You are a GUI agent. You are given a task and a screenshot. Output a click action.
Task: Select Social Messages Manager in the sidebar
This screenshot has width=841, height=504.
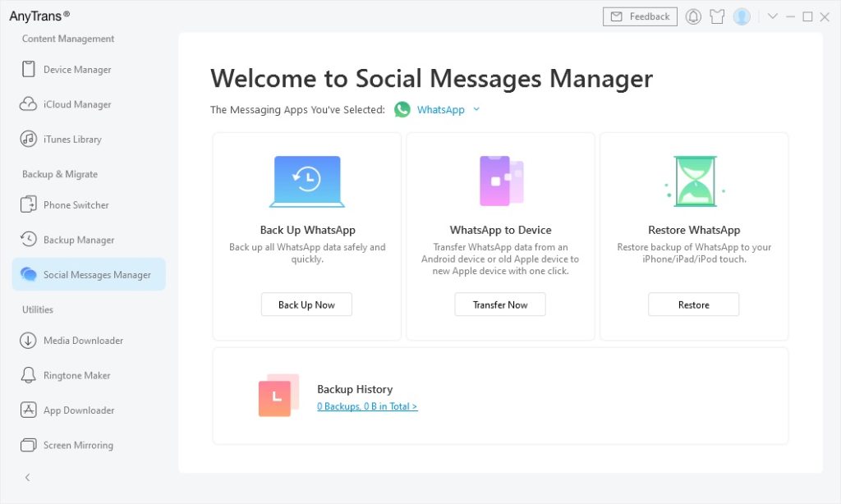coord(89,274)
